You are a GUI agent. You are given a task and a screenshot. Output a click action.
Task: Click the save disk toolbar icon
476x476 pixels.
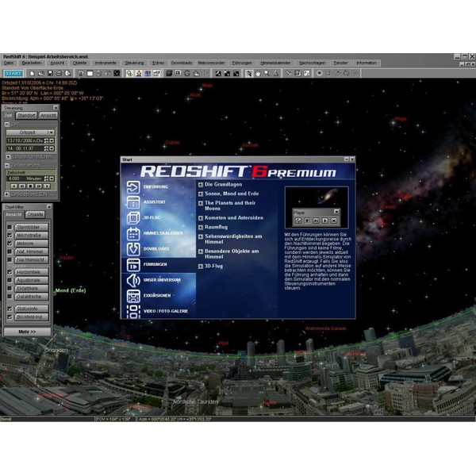pos(50,73)
